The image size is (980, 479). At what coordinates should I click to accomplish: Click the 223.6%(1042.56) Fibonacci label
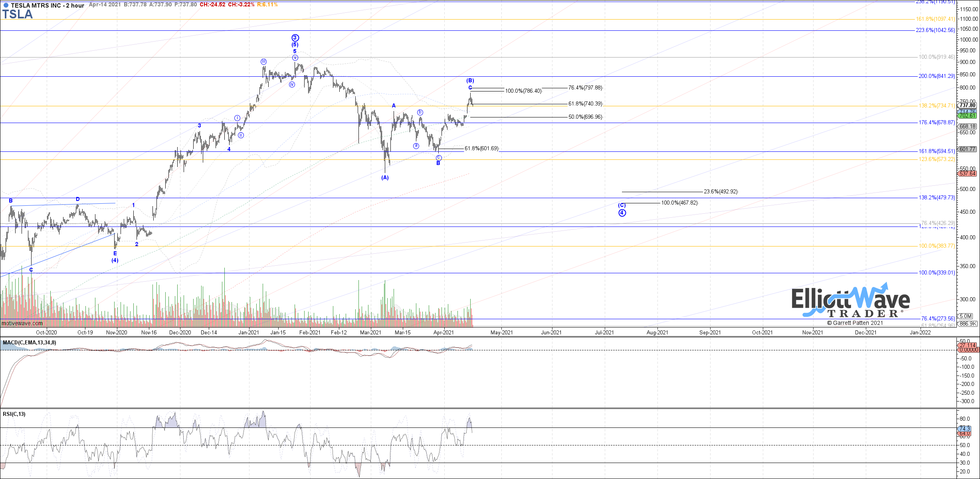pos(935,30)
